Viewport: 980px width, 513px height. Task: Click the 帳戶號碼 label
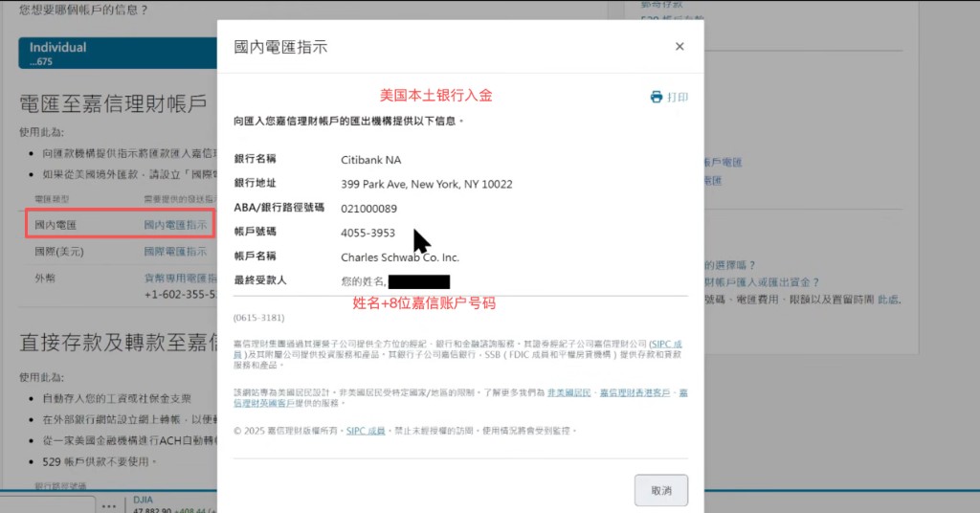pos(255,232)
